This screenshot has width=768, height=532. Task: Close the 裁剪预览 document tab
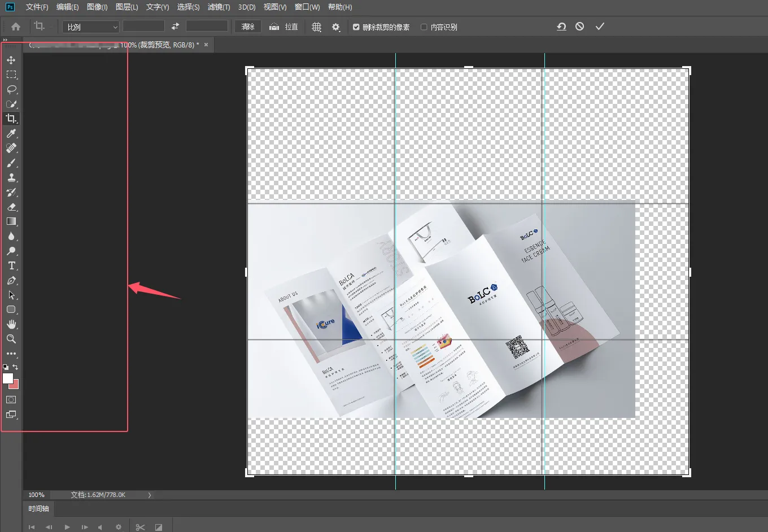click(x=206, y=45)
